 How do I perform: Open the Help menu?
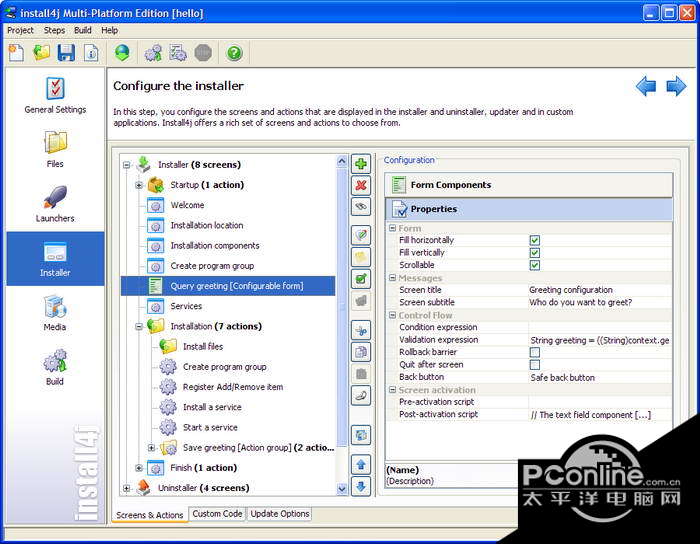109,30
